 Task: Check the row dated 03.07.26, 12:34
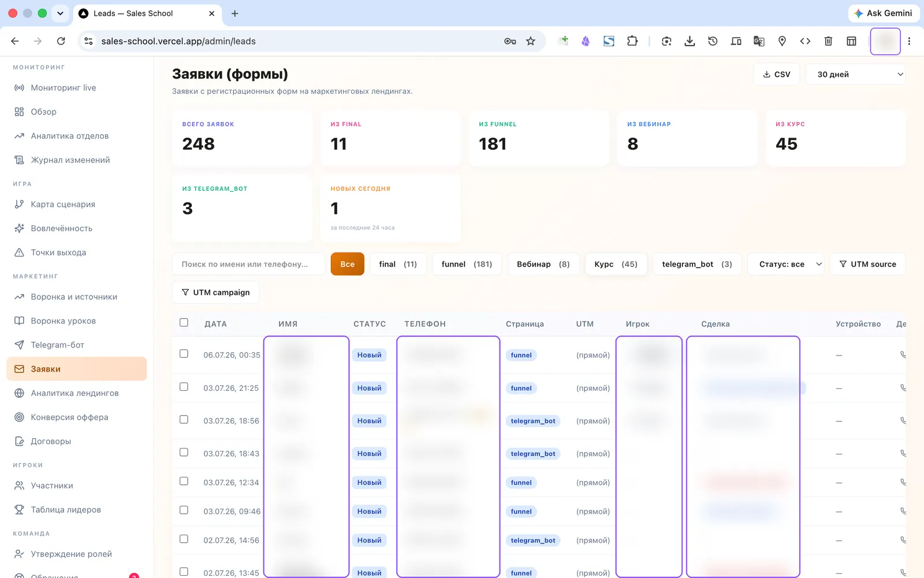(184, 481)
